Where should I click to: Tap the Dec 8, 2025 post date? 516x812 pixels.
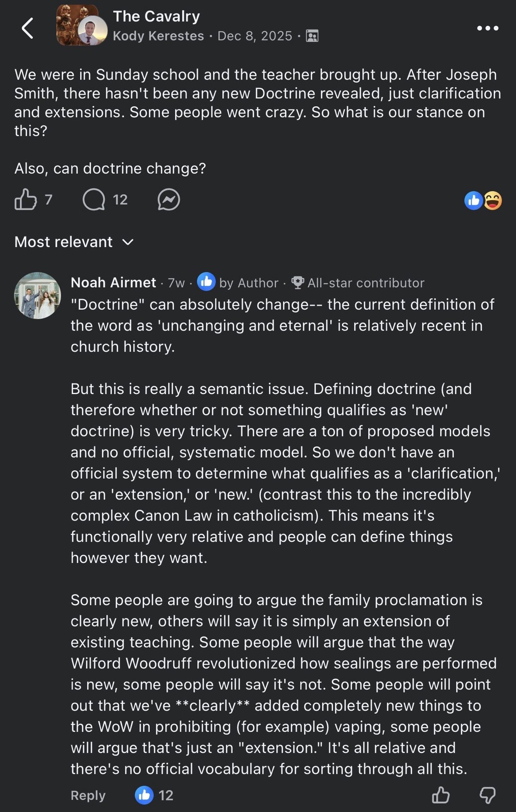[x=254, y=36]
